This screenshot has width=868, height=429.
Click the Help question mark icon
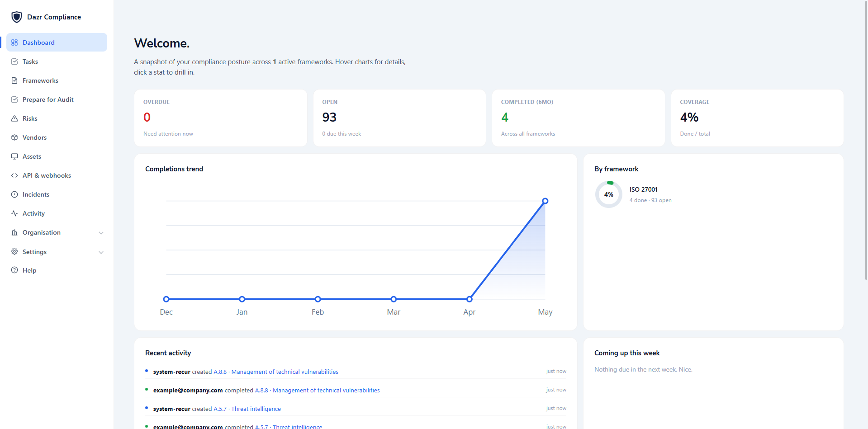tap(14, 270)
